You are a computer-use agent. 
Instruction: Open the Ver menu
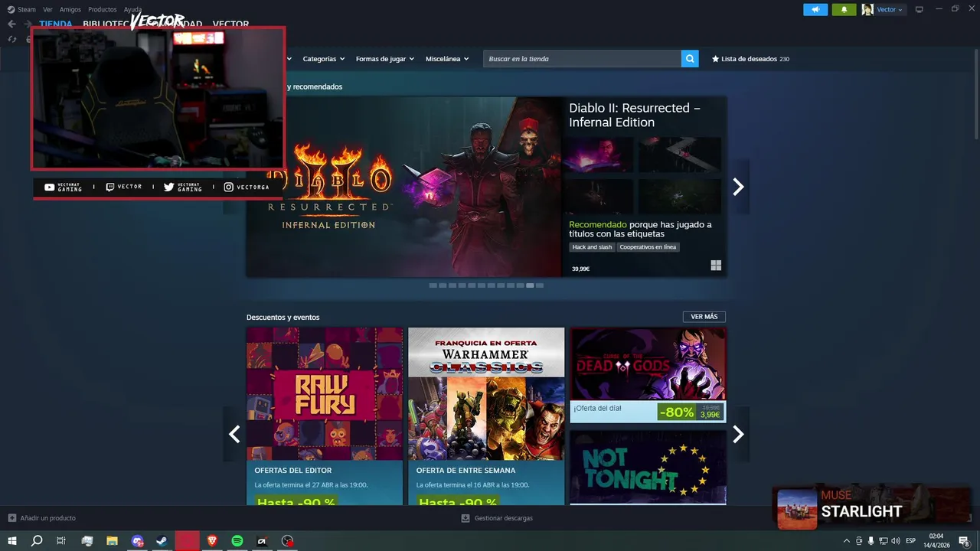pos(47,9)
